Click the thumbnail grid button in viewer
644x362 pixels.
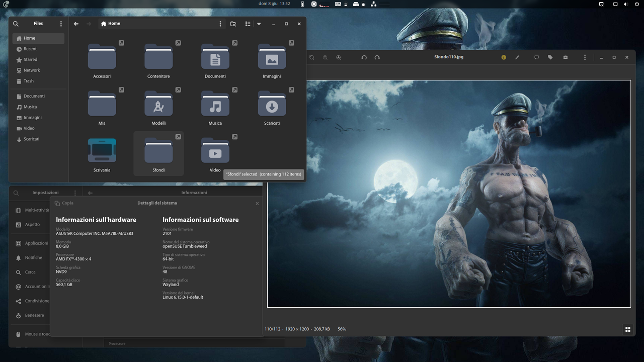628,329
